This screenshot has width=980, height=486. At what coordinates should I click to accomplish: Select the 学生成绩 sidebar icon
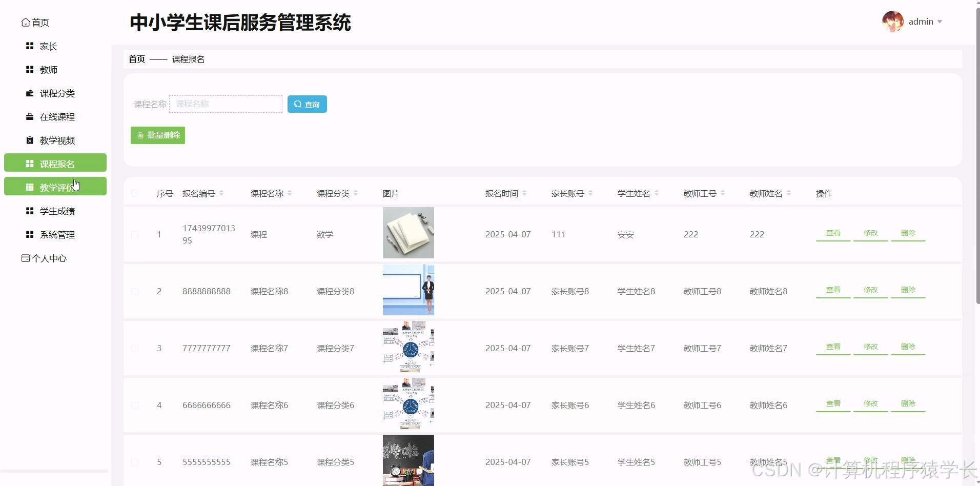coord(29,211)
